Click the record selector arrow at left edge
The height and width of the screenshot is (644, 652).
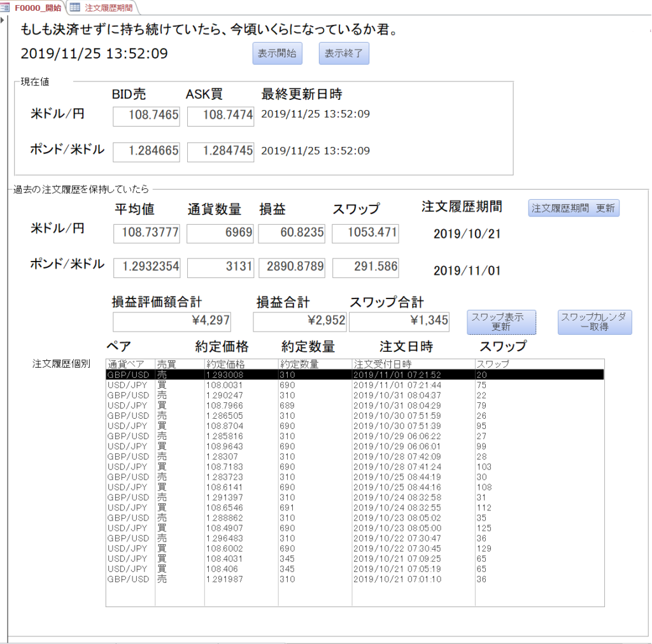pyautogui.click(x=4, y=24)
